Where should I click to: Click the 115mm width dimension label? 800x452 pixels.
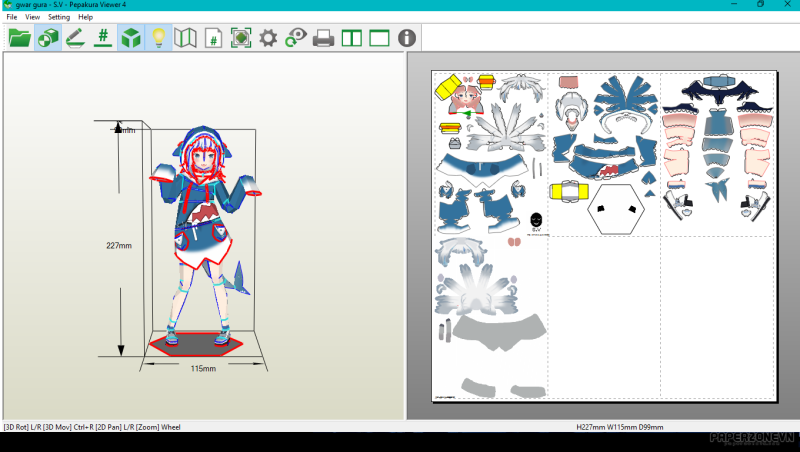[203, 368]
